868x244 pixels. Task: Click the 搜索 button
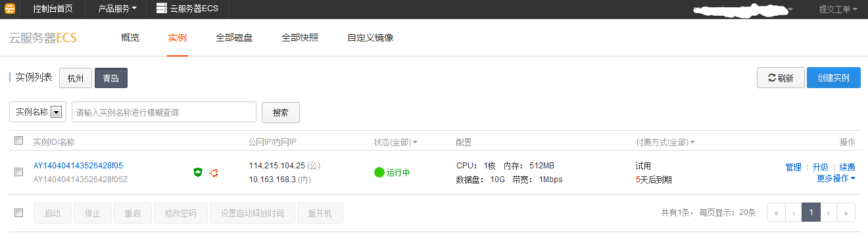coord(281,112)
